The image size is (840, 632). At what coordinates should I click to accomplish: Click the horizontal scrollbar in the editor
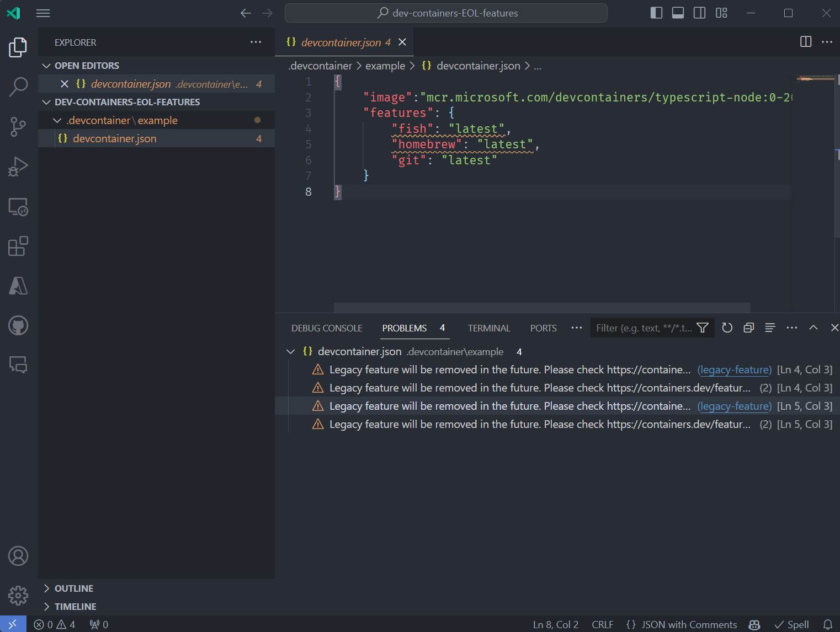click(x=541, y=307)
